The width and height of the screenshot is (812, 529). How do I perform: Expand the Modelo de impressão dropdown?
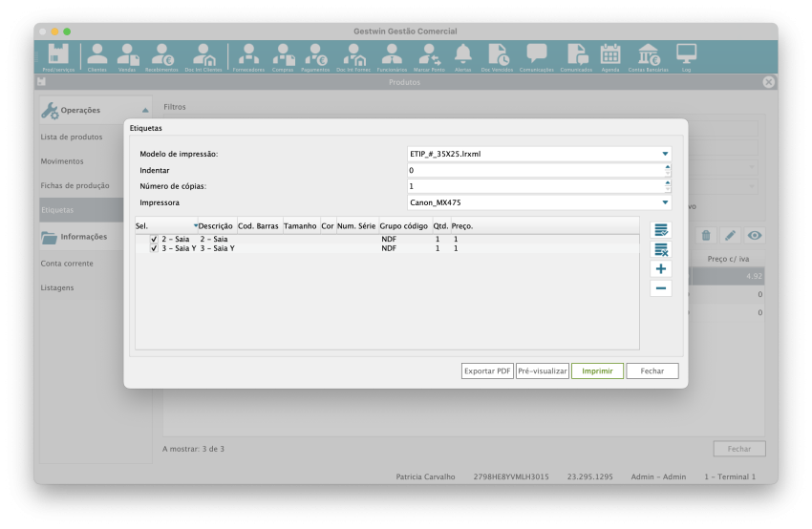665,154
